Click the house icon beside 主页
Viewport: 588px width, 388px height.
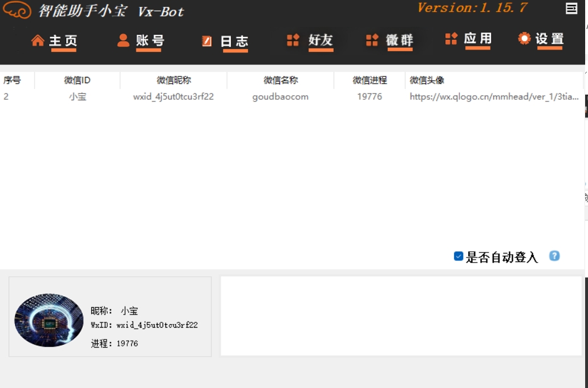pos(38,40)
